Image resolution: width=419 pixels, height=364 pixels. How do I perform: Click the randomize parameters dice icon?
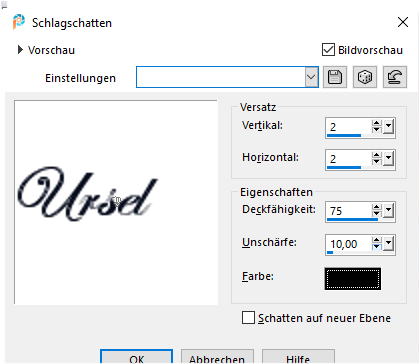pos(365,77)
